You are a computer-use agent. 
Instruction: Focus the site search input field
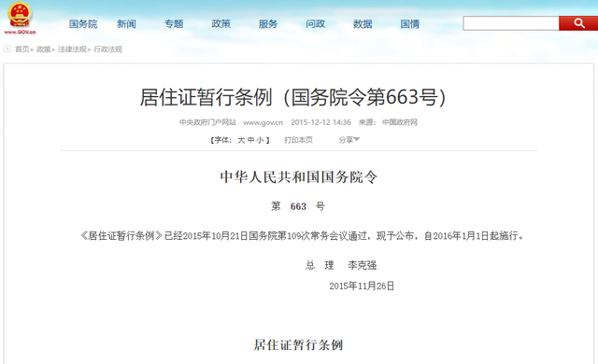[511, 23]
